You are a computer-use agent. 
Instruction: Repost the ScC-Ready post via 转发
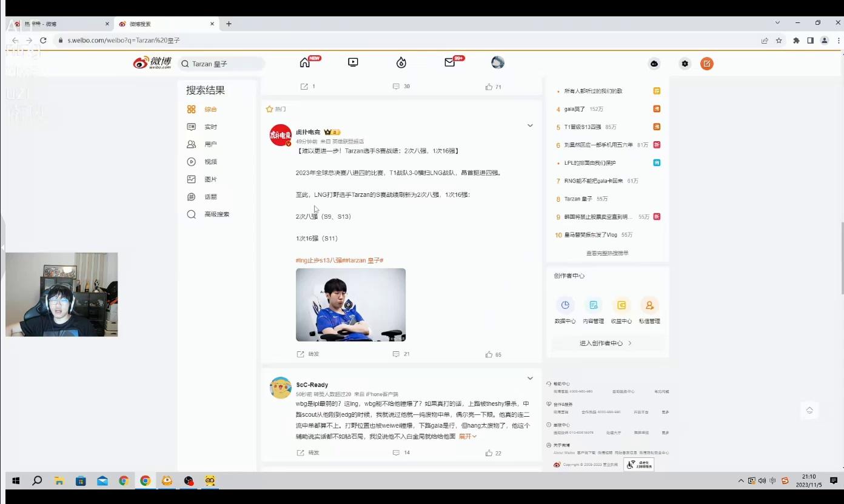[307, 453]
